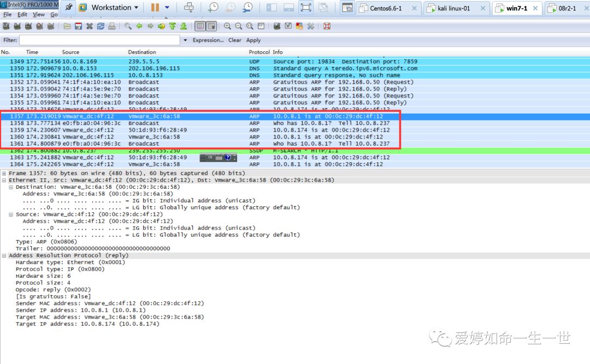Image resolution: width=590 pixels, height=364 pixels.
Task: Jump to the first packet icon
Action: (x=172, y=26)
